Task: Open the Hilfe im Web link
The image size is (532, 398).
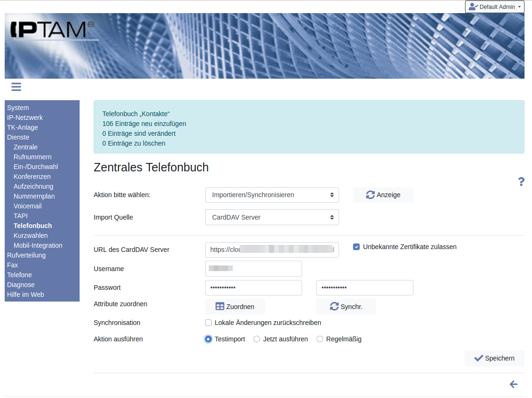Action: [x=25, y=295]
